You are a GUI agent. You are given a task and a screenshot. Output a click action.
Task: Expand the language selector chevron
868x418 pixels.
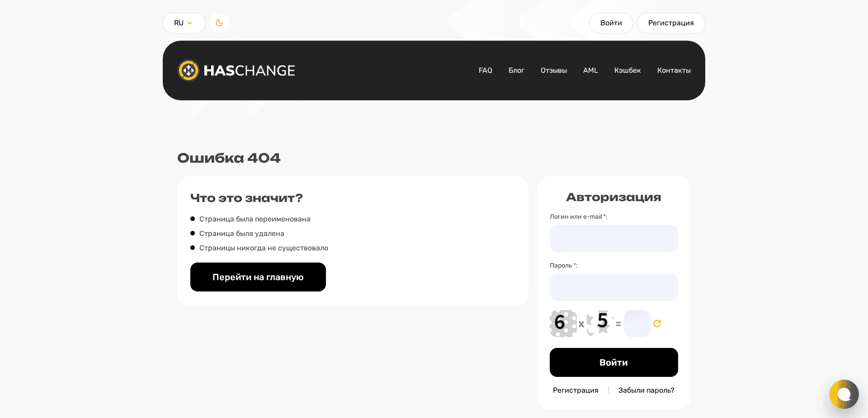pyautogui.click(x=190, y=23)
